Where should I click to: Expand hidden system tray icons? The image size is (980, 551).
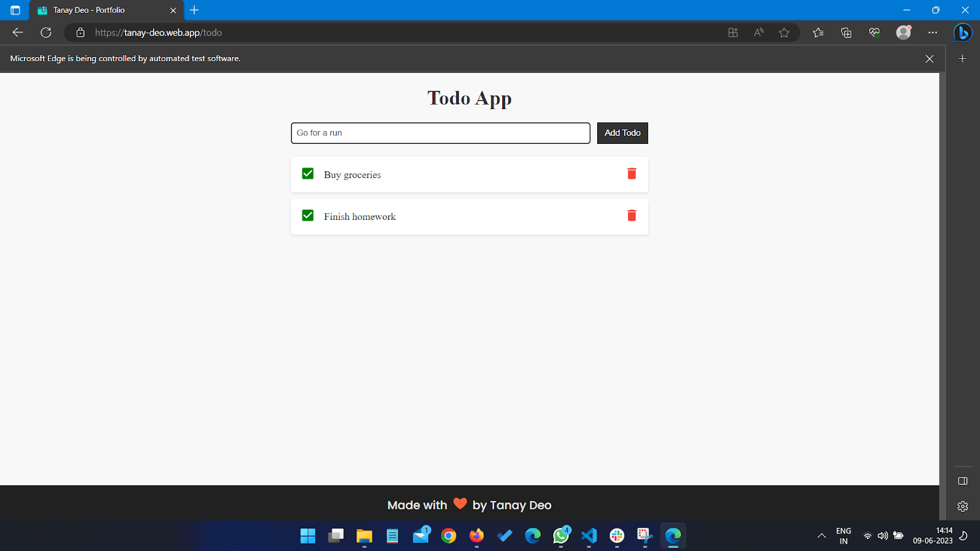[821, 536]
